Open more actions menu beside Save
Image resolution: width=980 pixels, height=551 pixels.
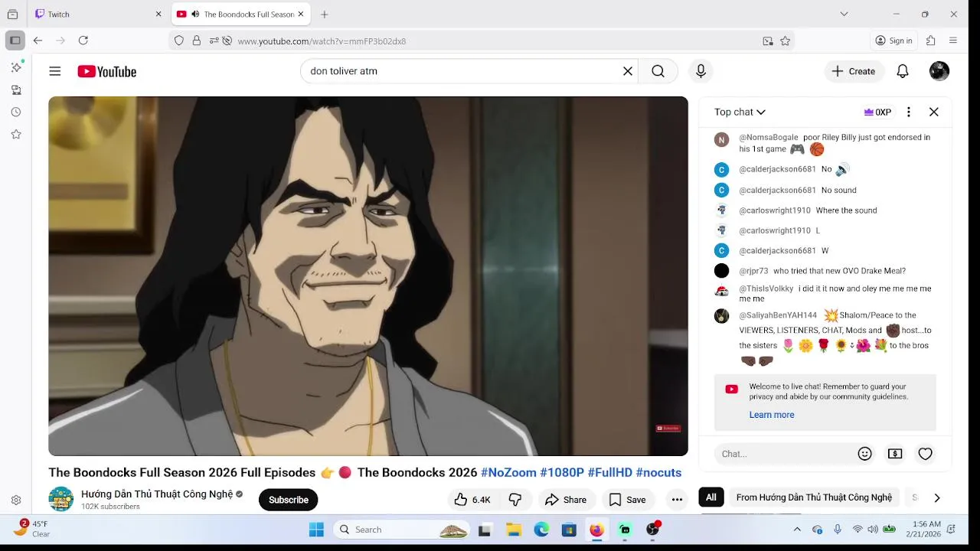pos(677,500)
